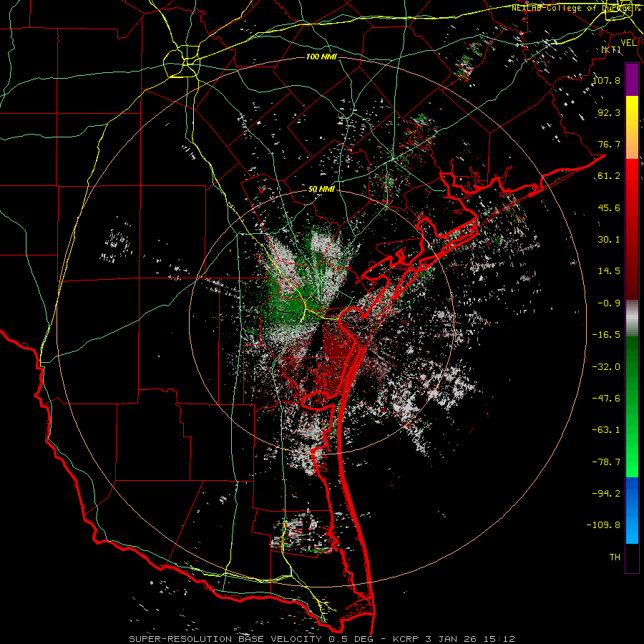Image resolution: width=644 pixels, height=644 pixels.
Task: Click the 15:12 timestamp in the caption
Action: (500, 639)
